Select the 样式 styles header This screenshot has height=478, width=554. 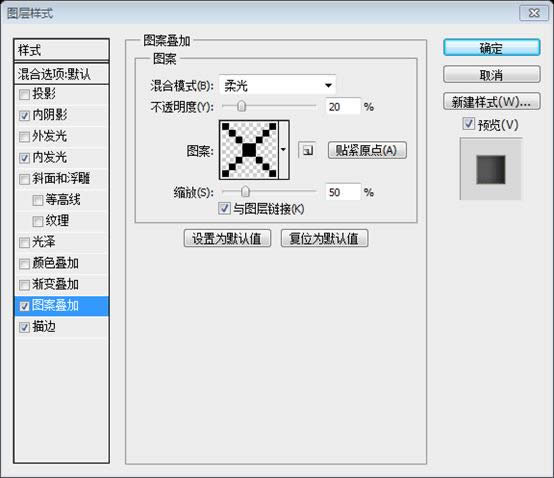pos(61,50)
